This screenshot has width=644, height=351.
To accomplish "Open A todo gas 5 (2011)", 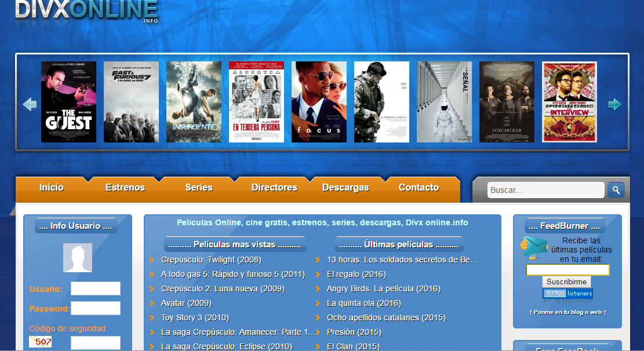I will pyautogui.click(x=233, y=274).
